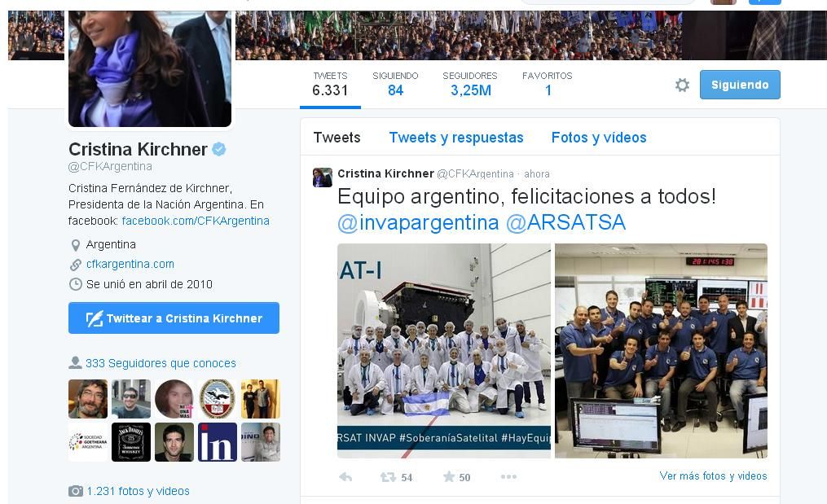Click the verified badge next to Cristina Kirchner

point(219,149)
